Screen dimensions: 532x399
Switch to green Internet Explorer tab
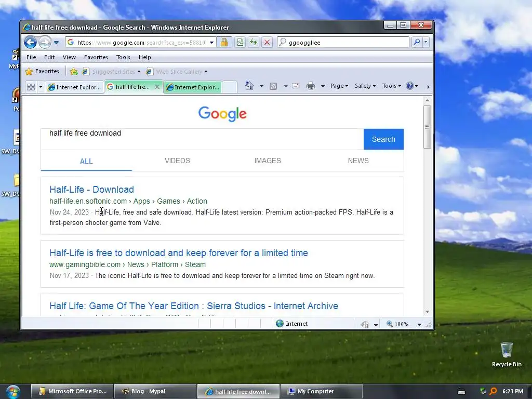point(193,87)
